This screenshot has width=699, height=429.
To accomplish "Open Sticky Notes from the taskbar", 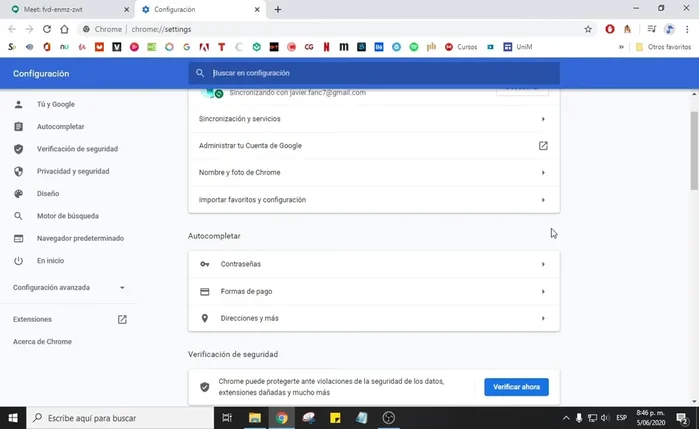I will [x=335, y=418].
